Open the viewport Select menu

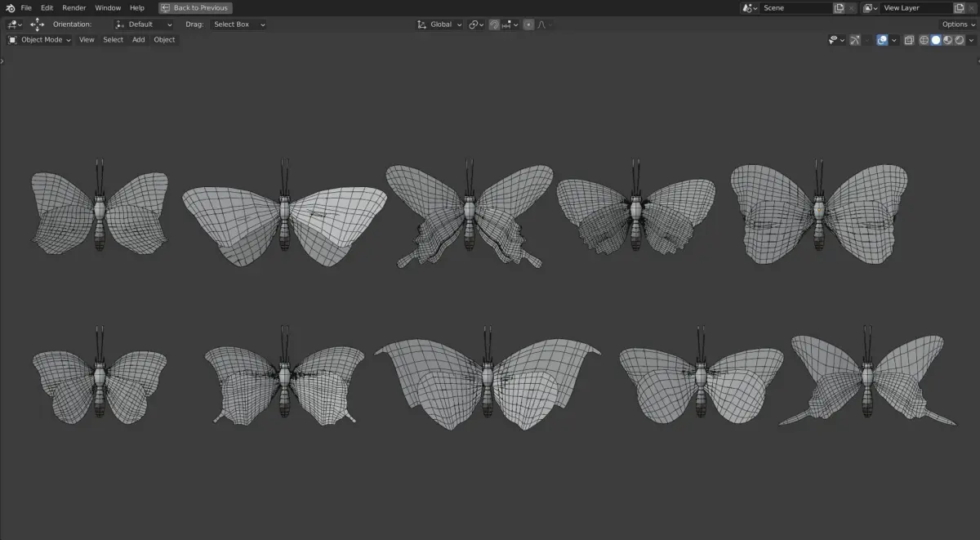point(114,40)
